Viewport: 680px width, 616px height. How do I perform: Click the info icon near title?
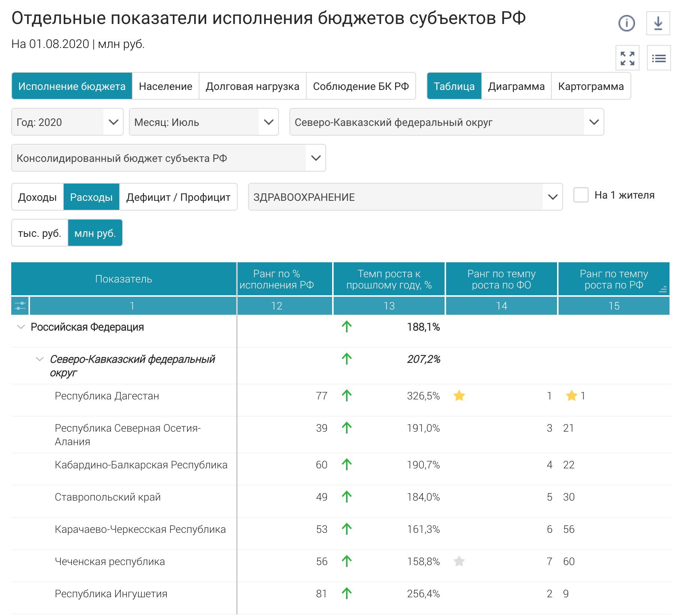pyautogui.click(x=626, y=23)
